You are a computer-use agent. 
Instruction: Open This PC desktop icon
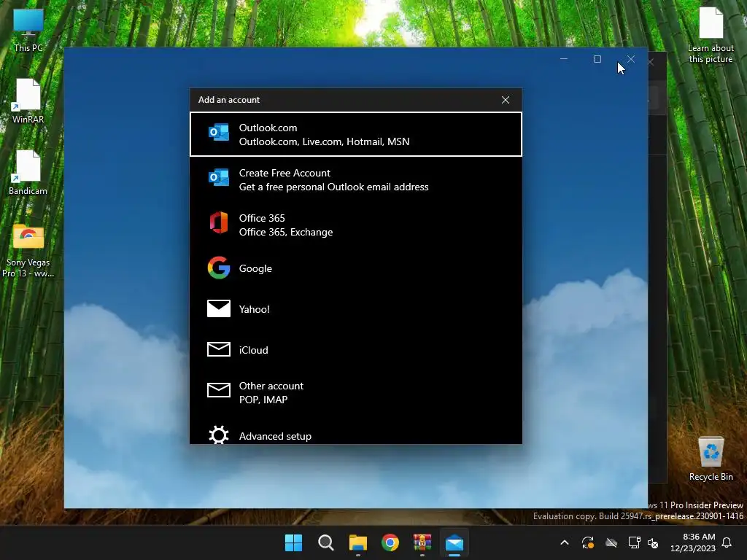coord(28,30)
